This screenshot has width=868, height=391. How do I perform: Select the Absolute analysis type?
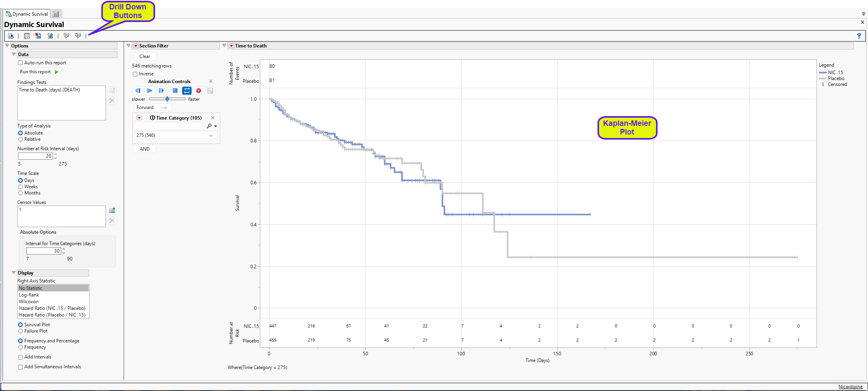(x=20, y=133)
